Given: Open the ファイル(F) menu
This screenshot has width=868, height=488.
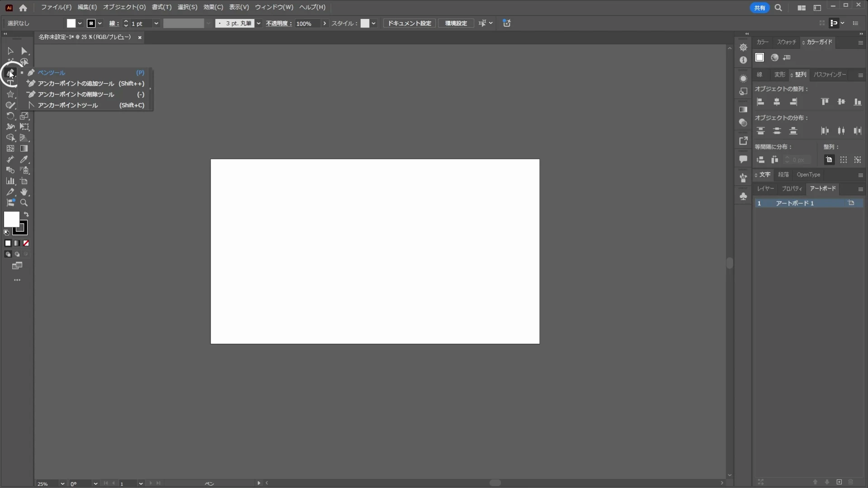Looking at the screenshot, I should (x=56, y=7).
